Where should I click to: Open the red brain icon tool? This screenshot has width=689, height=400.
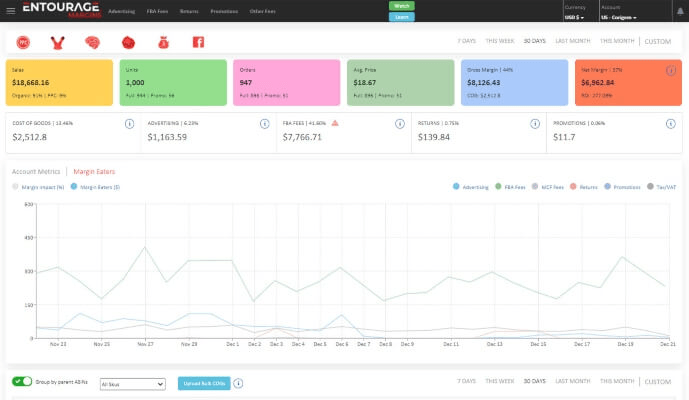pos(93,42)
